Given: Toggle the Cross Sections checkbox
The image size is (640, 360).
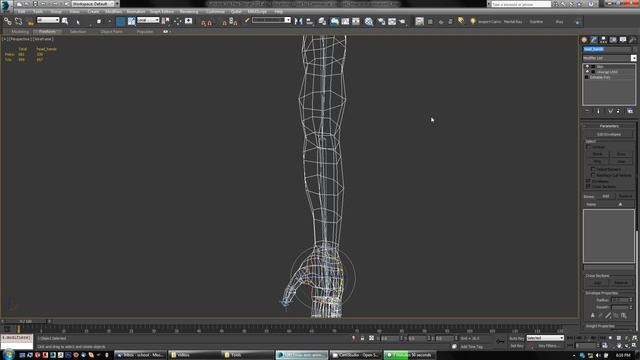Looking at the screenshot, I should click(x=588, y=187).
